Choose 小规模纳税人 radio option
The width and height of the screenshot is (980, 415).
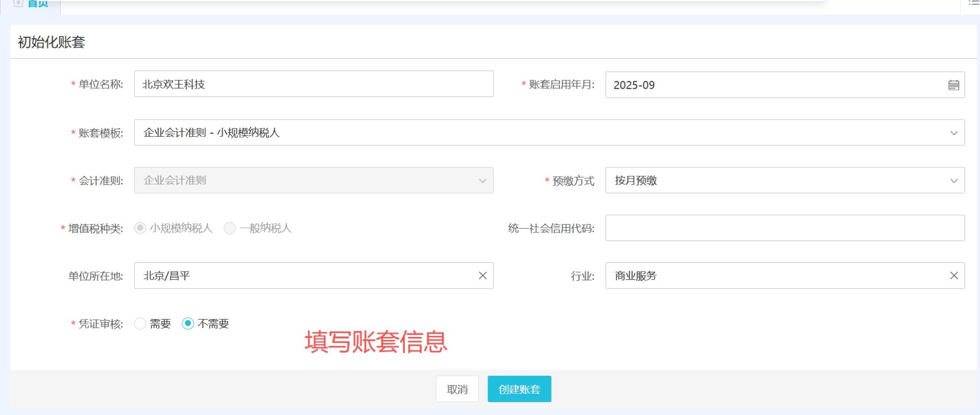click(140, 228)
